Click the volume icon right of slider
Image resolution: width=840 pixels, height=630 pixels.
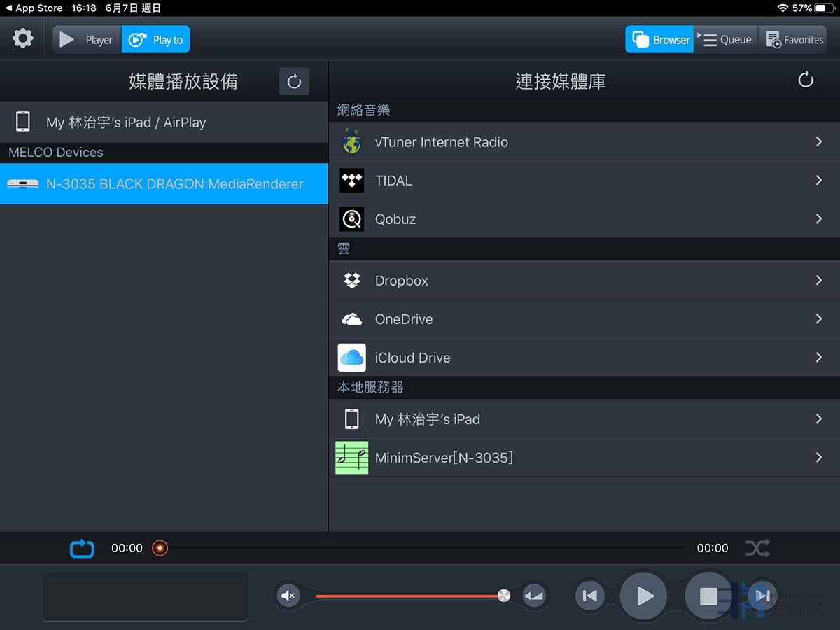533,596
